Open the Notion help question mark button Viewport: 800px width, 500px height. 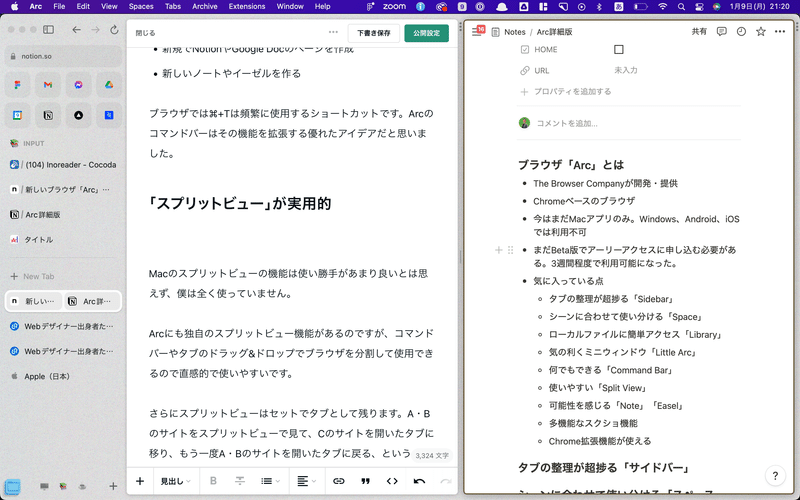[775, 476]
